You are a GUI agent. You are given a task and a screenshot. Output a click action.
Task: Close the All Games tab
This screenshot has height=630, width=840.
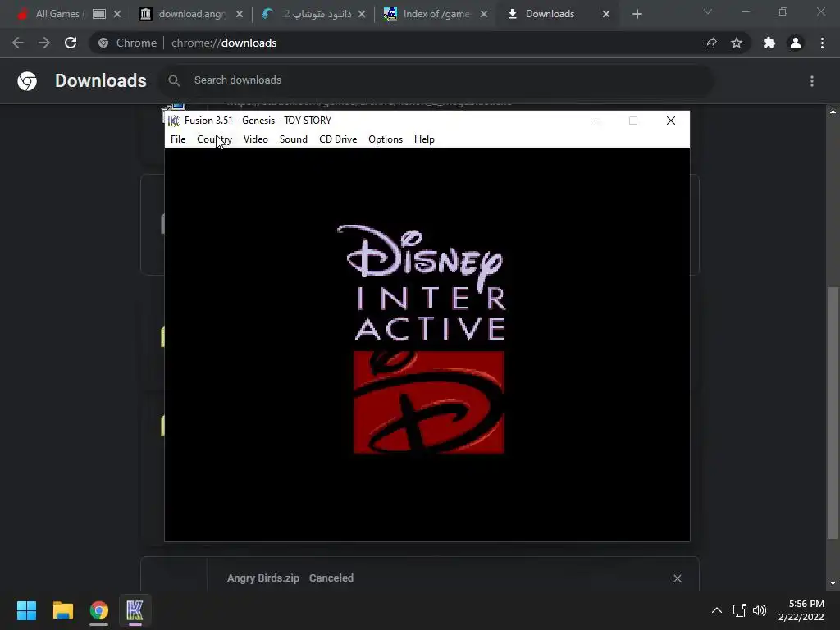[x=117, y=14]
